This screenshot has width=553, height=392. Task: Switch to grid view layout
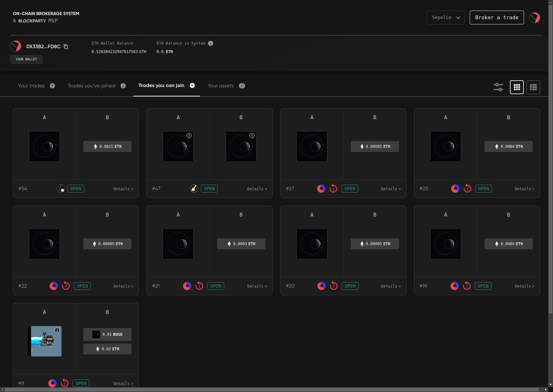click(x=517, y=87)
